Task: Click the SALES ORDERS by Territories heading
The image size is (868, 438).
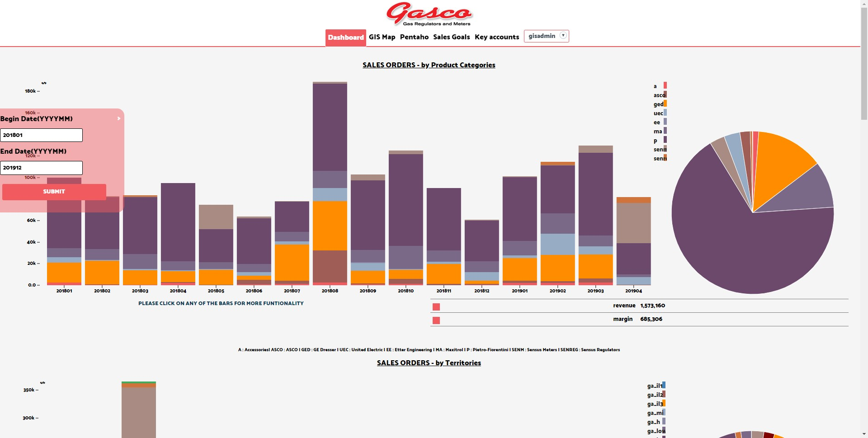Action: 429,363
